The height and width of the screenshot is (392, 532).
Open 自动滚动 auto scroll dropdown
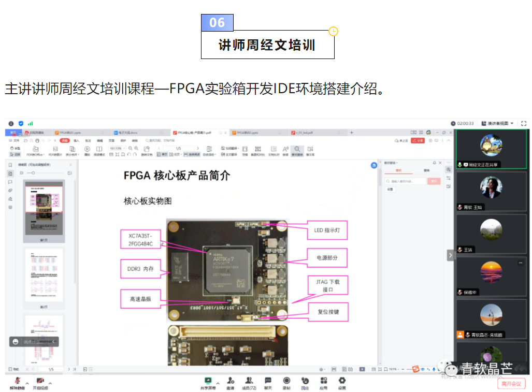(x=209, y=151)
